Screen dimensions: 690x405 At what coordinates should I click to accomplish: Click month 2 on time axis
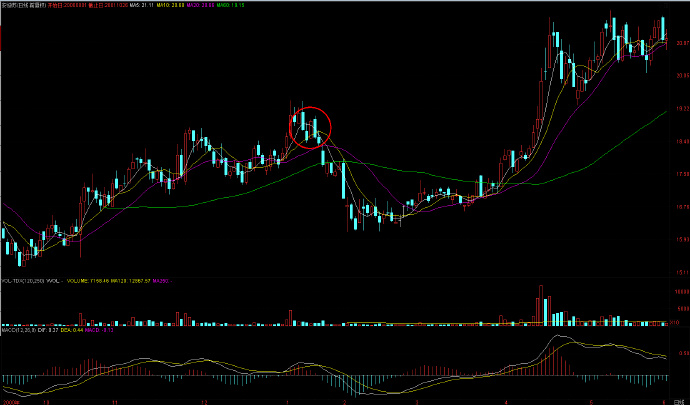click(345, 402)
